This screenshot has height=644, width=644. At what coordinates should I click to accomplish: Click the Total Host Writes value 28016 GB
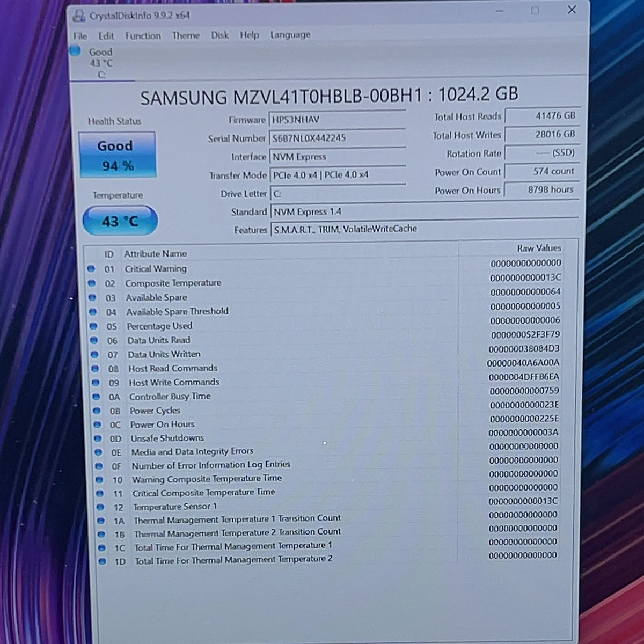pos(541,134)
